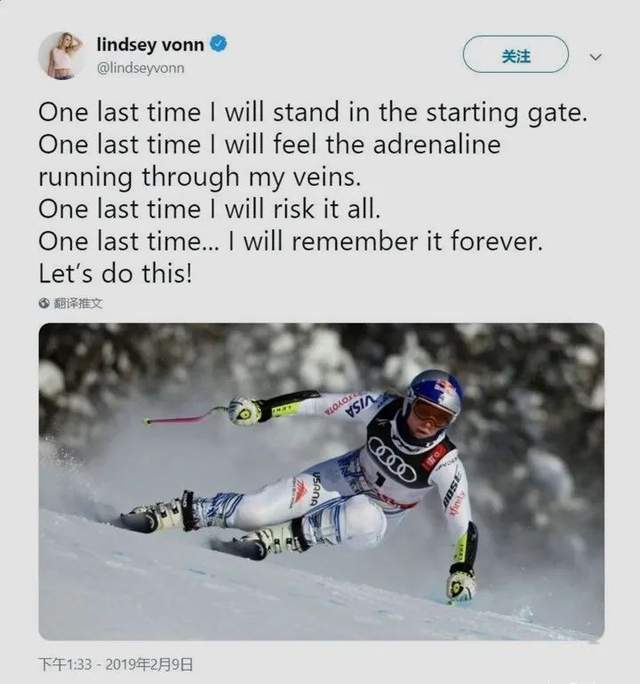Open the @lindseyvonn handle link
Image resolution: width=640 pixels, height=684 pixels.
click(140, 68)
